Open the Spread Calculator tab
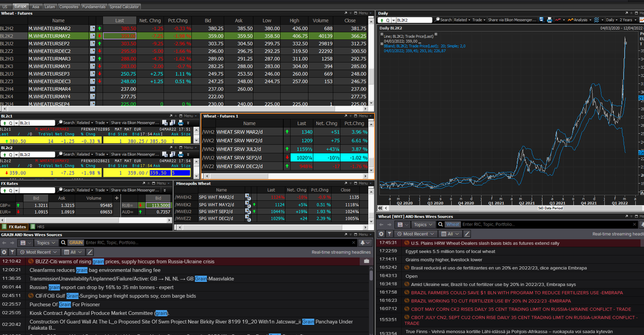Viewport: 644px width, 335px height. 124,7
